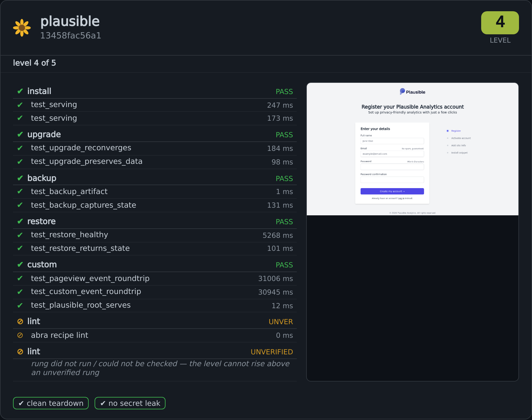
Task: Click the checkmark beside test_upgrade_reconverges
Action: pos(20,148)
